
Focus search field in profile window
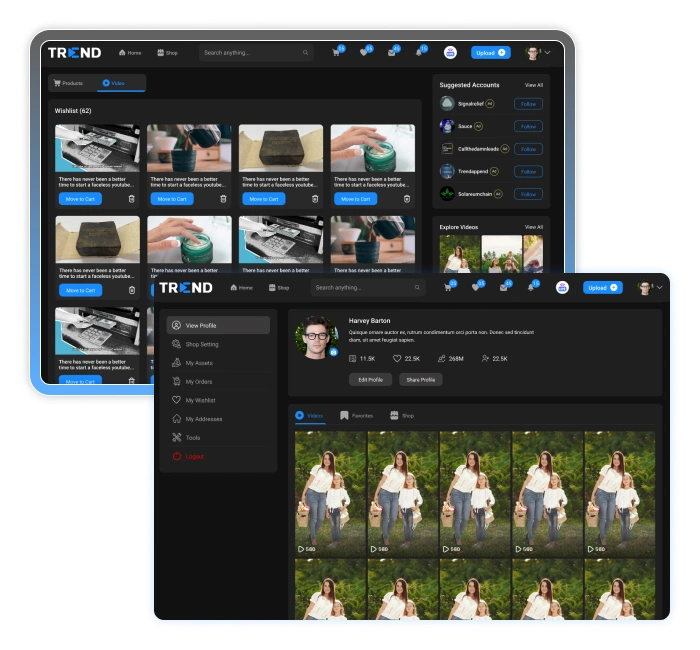[x=368, y=288]
